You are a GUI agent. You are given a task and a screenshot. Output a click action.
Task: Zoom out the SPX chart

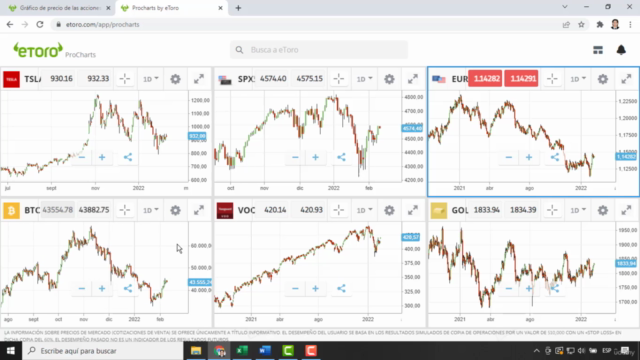(x=295, y=157)
